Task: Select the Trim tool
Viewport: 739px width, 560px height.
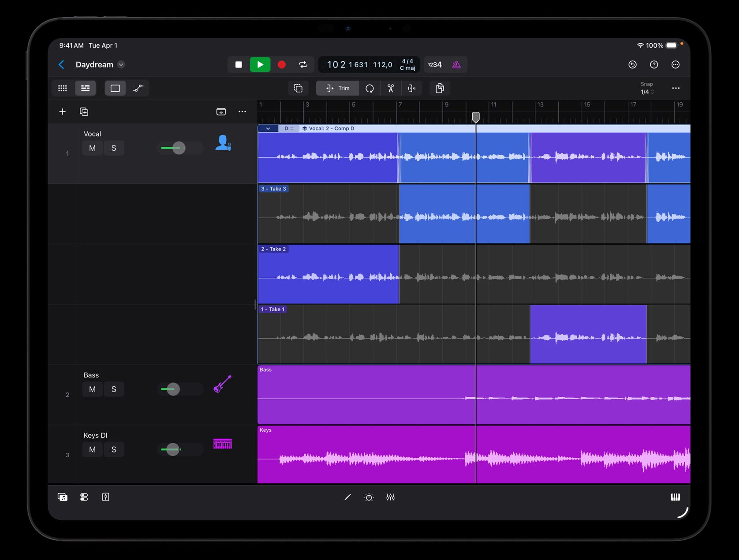Action: (337, 88)
